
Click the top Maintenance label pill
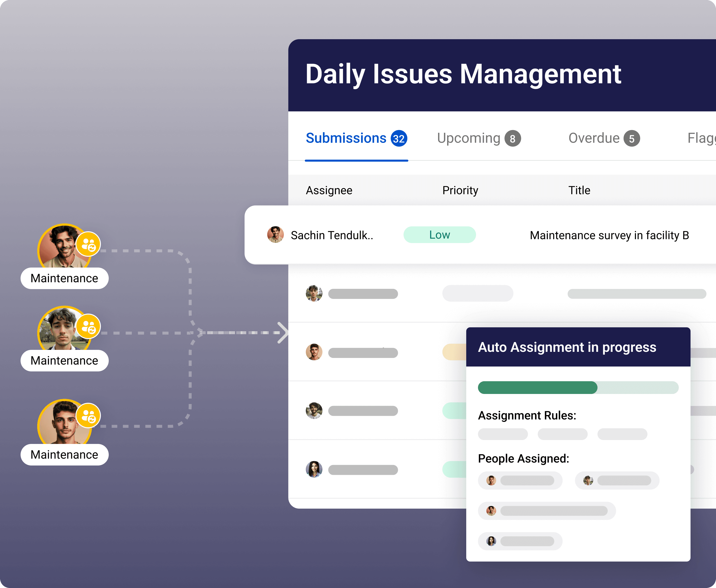pos(64,278)
